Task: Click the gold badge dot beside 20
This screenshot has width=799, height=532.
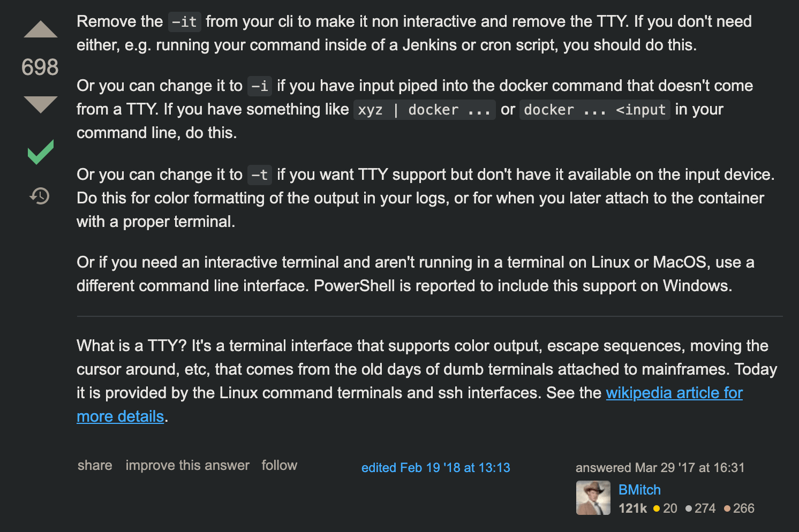Action: tap(657, 508)
